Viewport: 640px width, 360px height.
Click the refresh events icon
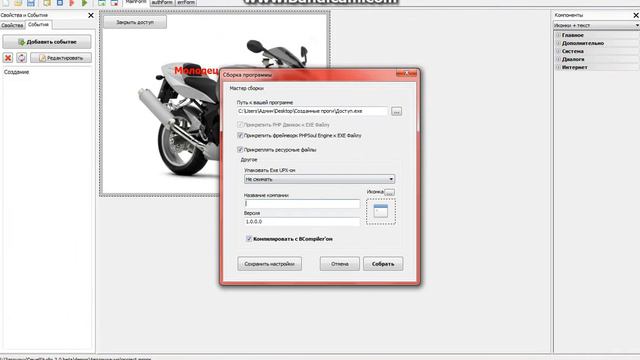tap(22, 58)
